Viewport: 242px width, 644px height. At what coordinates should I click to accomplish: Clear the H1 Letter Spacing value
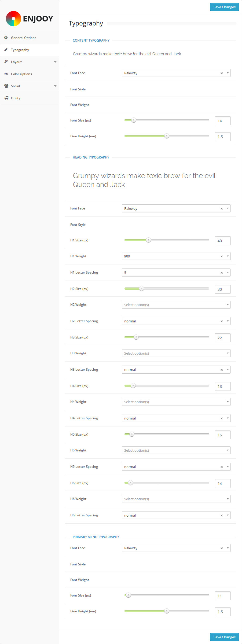222,273
